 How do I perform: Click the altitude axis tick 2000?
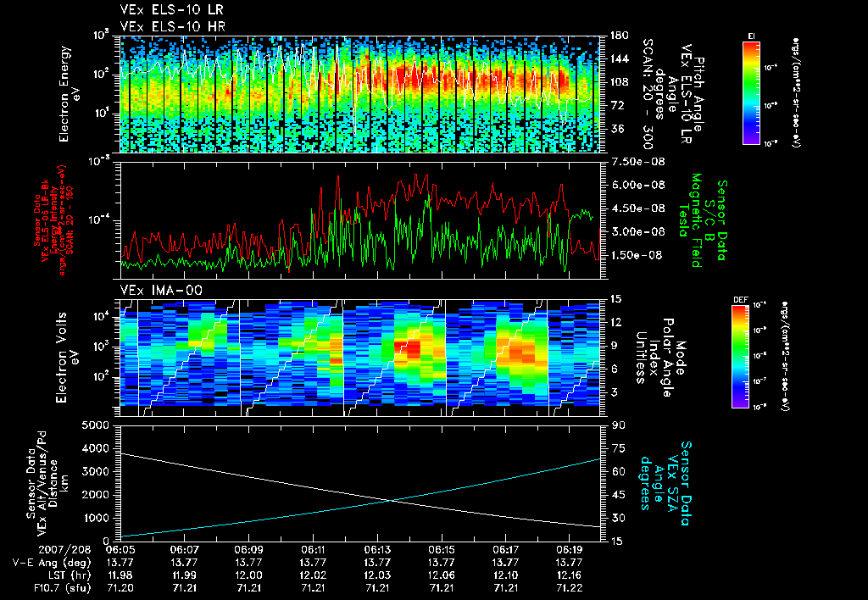[96, 495]
